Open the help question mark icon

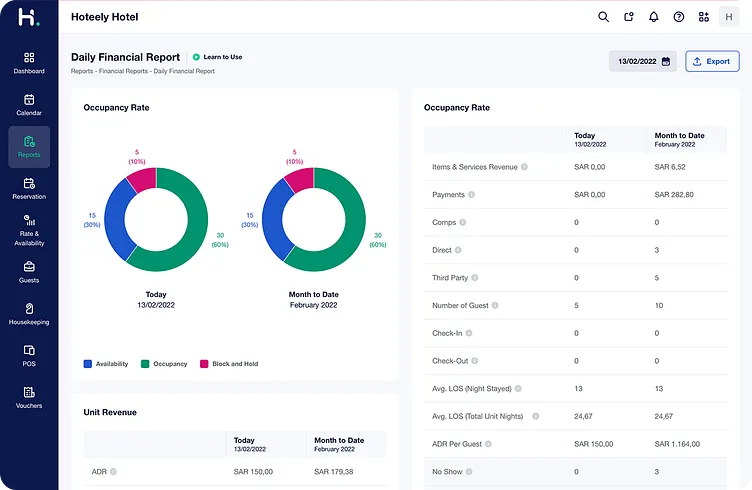coord(679,17)
